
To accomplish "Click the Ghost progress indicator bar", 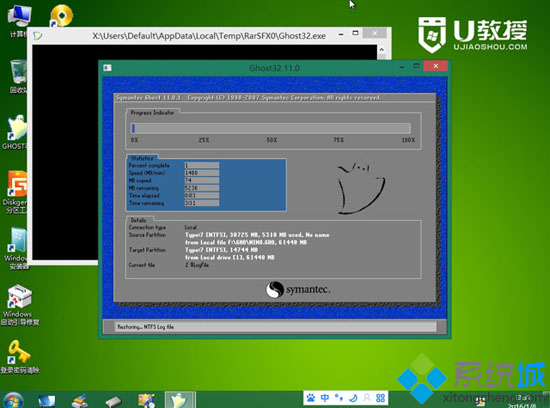I will coord(270,128).
